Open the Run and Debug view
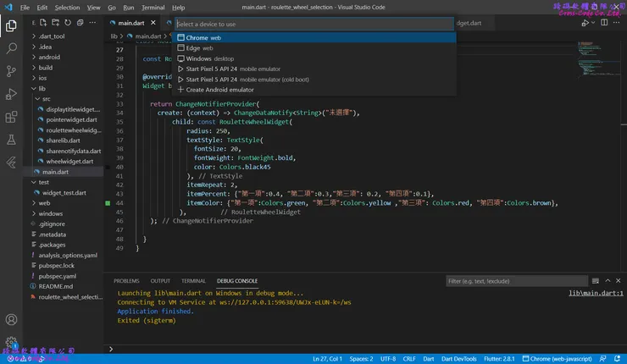The width and height of the screenshot is (627, 364). (x=11, y=94)
